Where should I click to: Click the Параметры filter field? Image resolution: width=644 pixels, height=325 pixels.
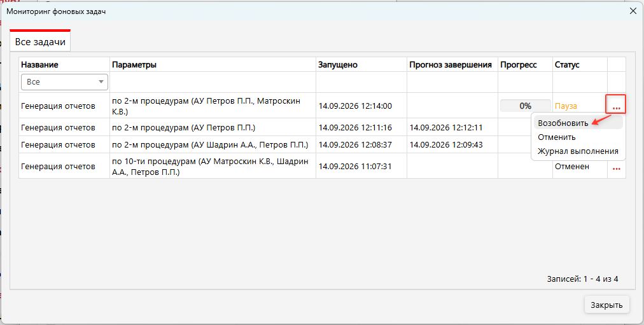click(213, 82)
